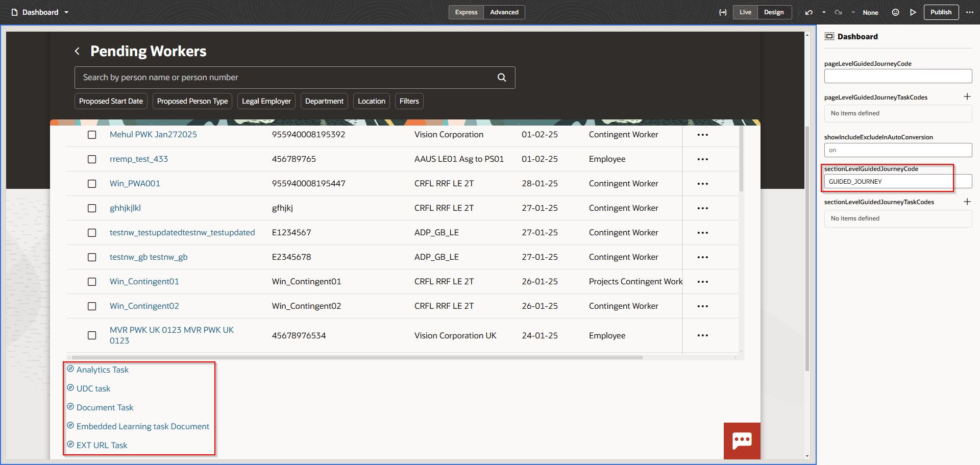Open row actions for rremp_test_433
The height and width of the screenshot is (465, 980).
click(703, 159)
